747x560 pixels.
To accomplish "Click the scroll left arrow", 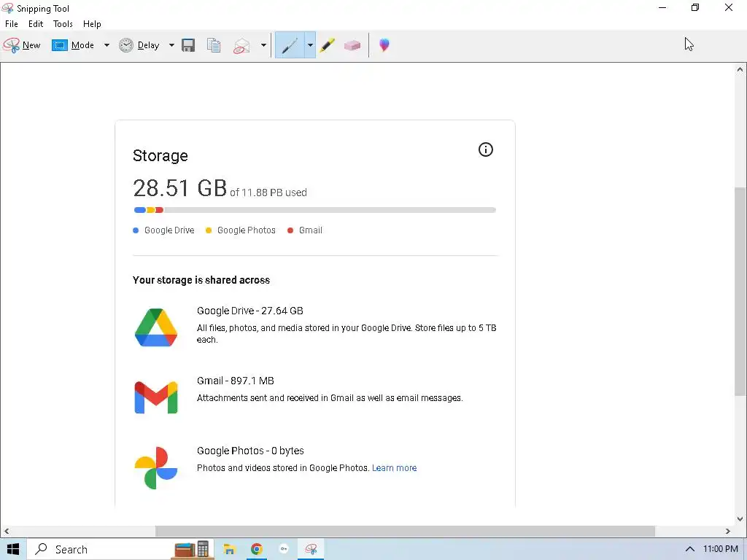I will point(7,531).
